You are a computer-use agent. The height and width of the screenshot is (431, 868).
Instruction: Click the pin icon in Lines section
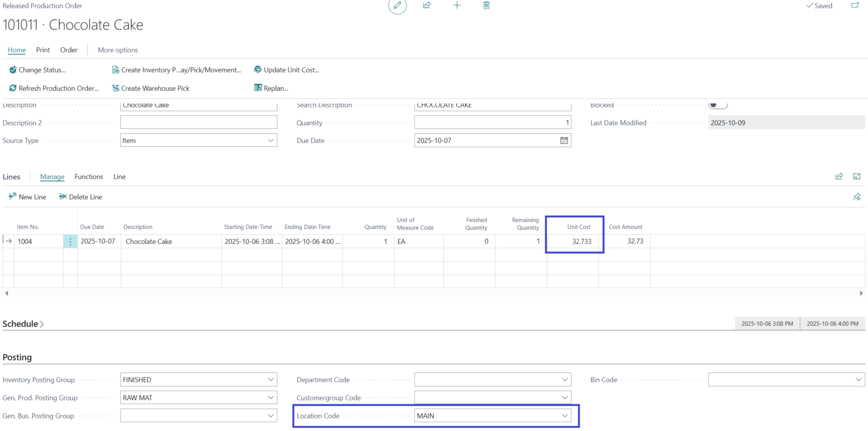click(856, 197)
